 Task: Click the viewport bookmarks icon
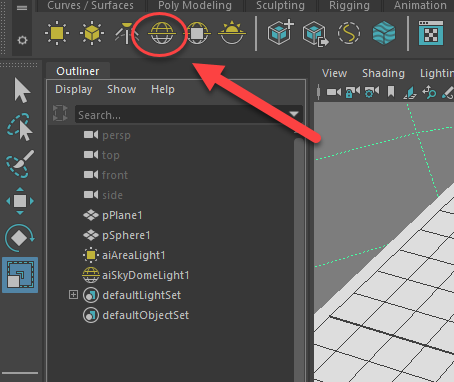391,92
